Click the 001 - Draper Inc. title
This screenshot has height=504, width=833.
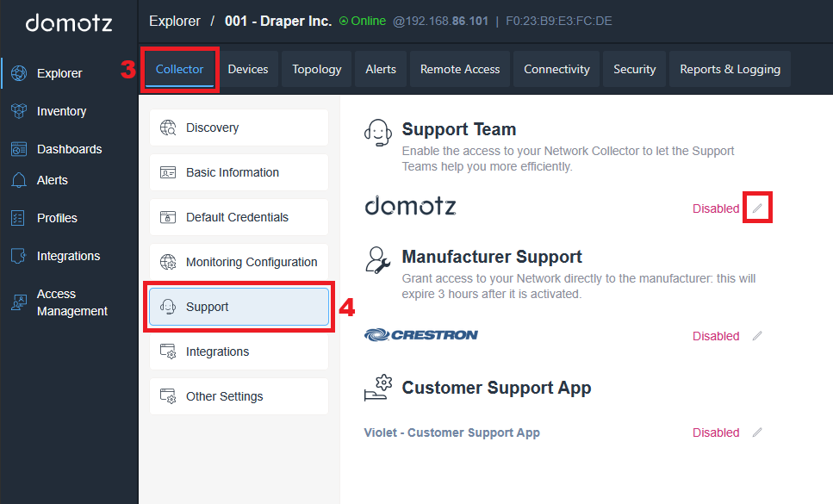(278, 21)
